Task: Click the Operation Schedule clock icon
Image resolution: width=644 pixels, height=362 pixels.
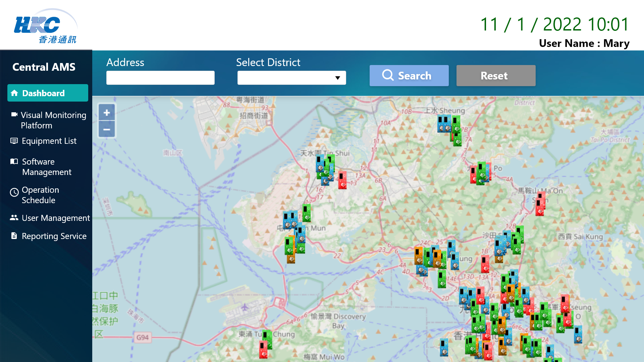Action: pyautogui.click(x=14, y=192)
